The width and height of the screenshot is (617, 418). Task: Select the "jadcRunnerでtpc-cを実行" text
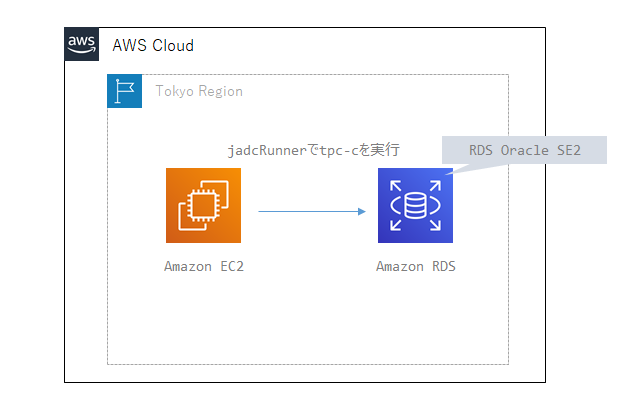coord(313,150)
